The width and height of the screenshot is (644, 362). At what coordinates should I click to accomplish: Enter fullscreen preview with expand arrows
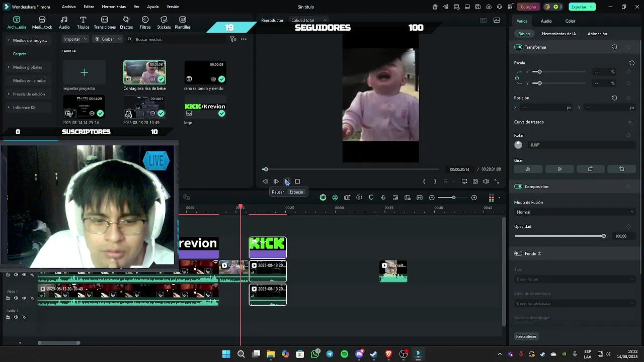click(x=497, y=182)
